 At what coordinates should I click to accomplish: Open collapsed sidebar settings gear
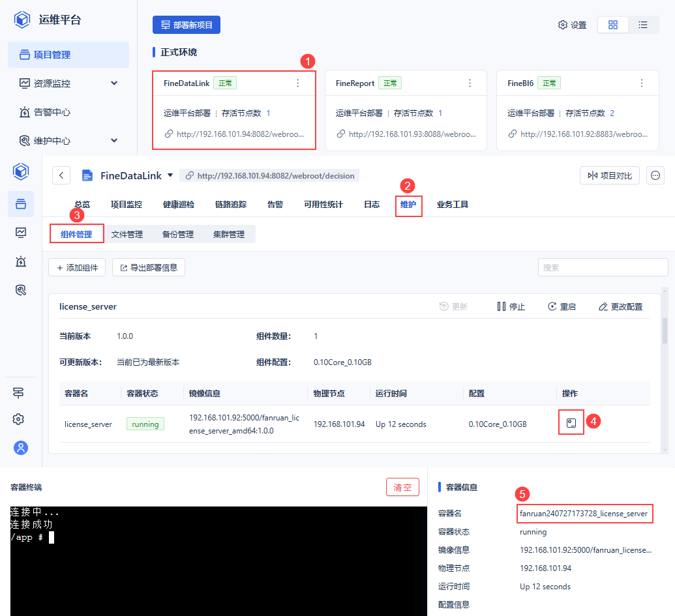pos(18,419)
